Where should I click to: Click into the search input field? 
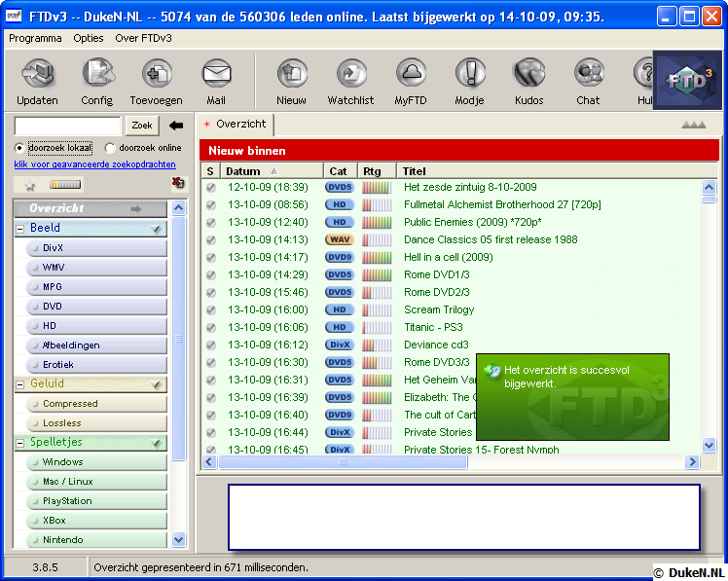pos(68,126)
